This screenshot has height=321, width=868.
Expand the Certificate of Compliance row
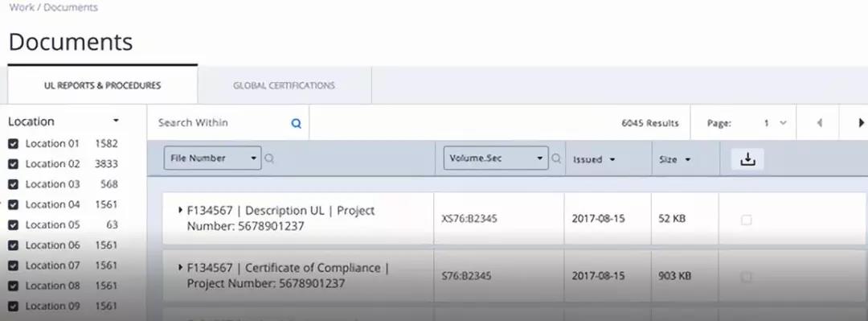coord(181,267)
